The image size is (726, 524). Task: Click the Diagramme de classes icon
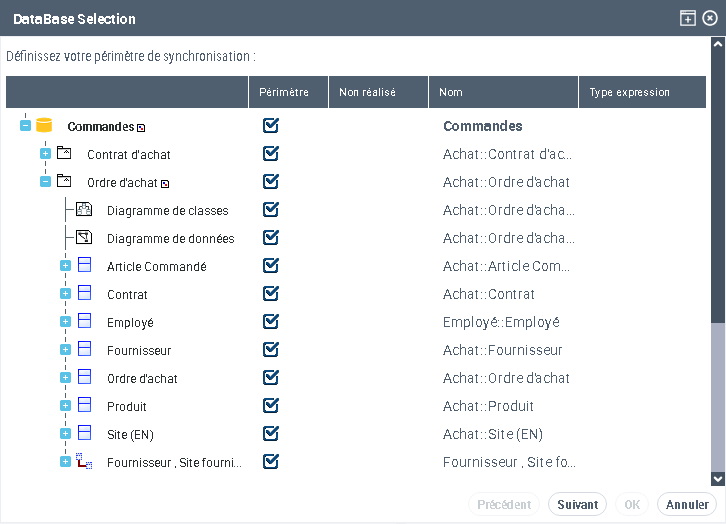(84, 210)
